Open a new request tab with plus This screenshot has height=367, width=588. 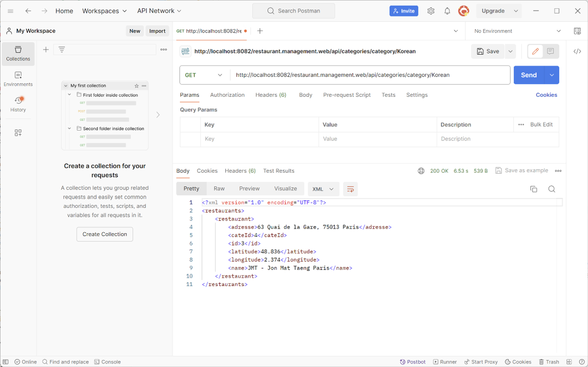(x=260, y=31)
